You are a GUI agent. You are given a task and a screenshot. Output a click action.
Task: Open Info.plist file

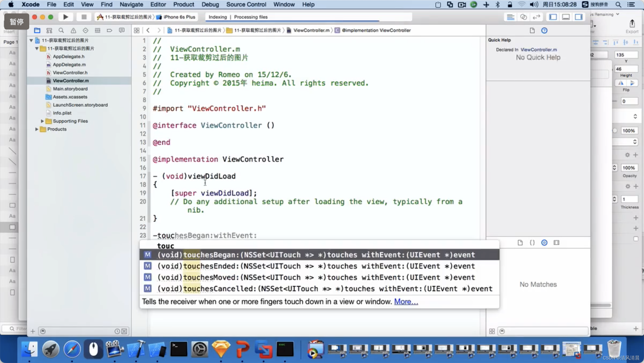coord(62,113)
